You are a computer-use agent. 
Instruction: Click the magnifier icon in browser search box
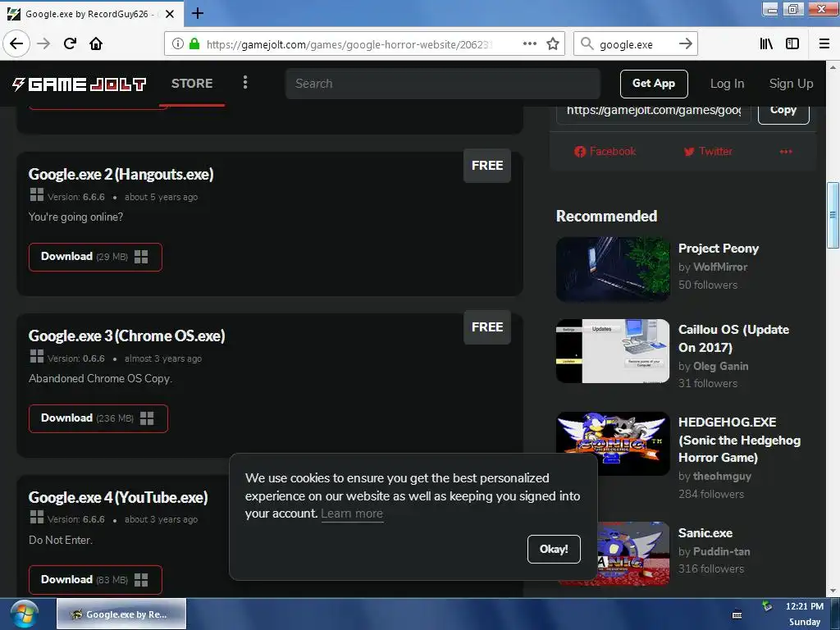click(587, 44)
